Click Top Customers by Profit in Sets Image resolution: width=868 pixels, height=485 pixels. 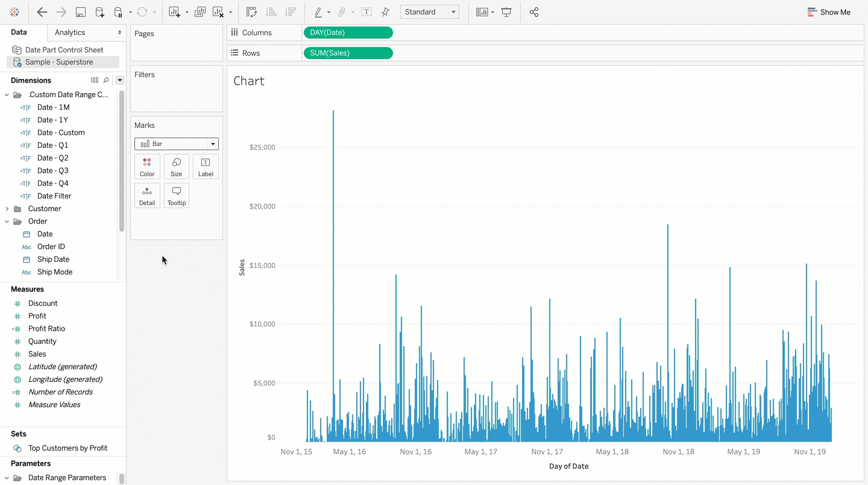[68, 448]
